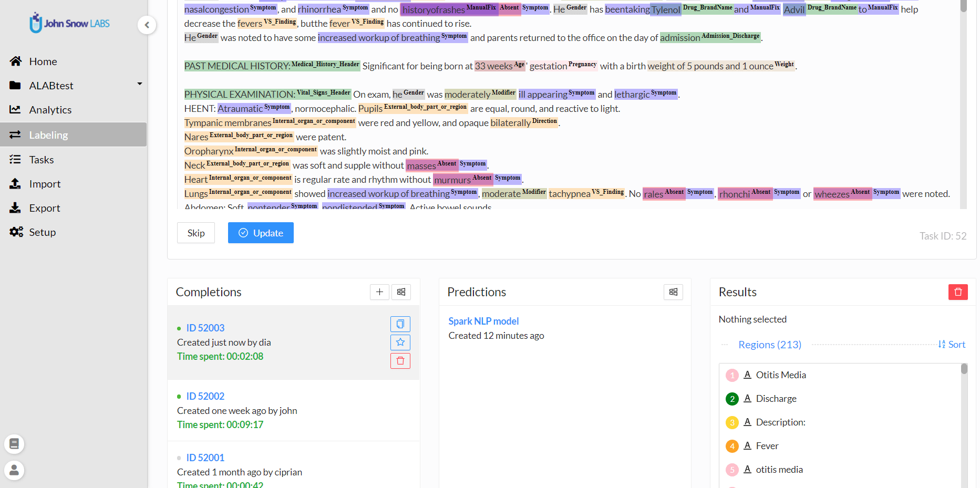Open the Spark NLP model prediction
The image size is (980, 488).
click(483, 321)
